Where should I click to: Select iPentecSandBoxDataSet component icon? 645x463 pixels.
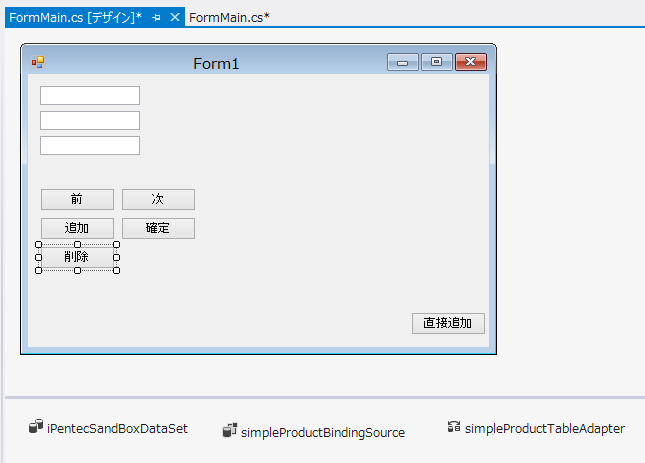(x=36, y=426)
